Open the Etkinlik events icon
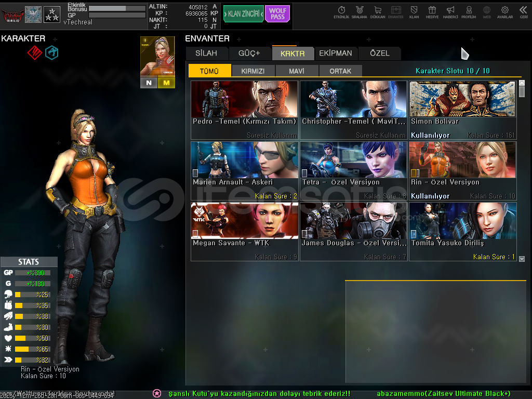Viewport: 532px width, 399px height. 341,12
